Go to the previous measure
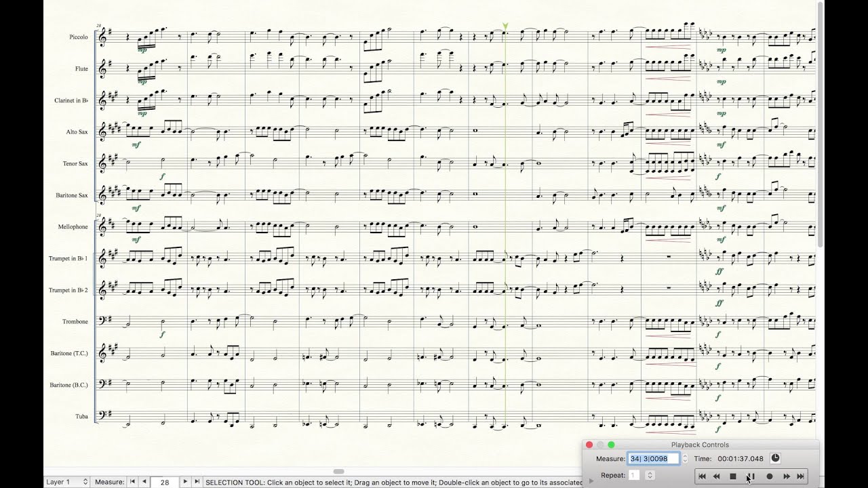The image size is (868, 488). pyautogui.click(x=144, y=482)
